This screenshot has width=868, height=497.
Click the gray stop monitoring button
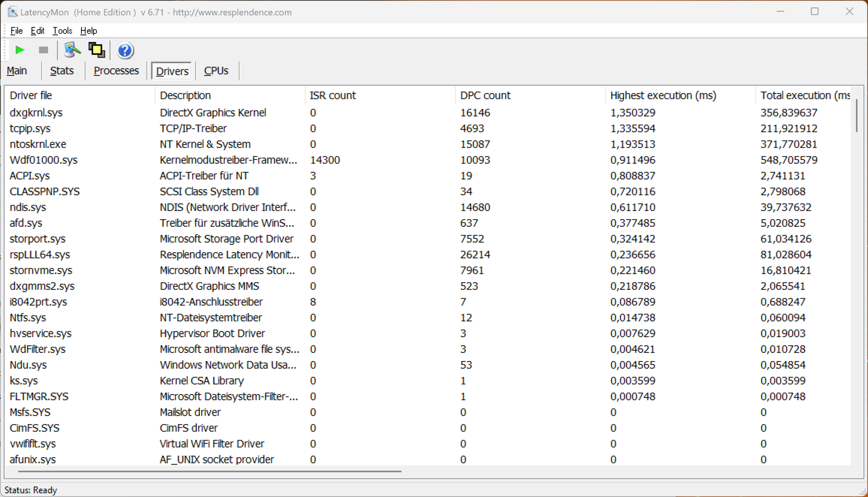43,50
